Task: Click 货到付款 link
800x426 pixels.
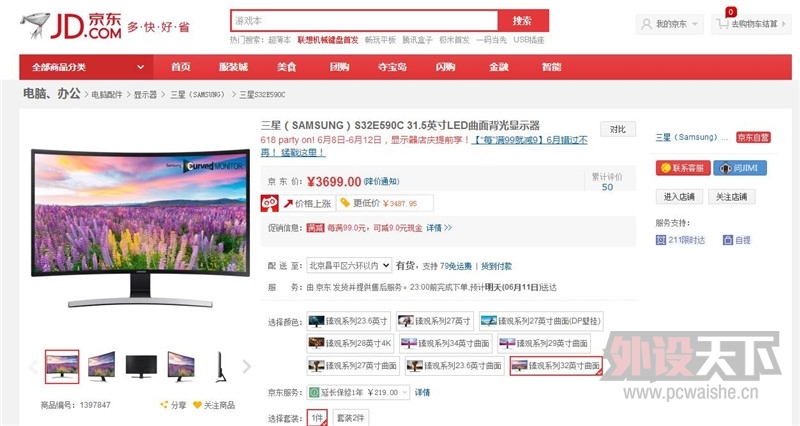Action: tap(496, 266)
